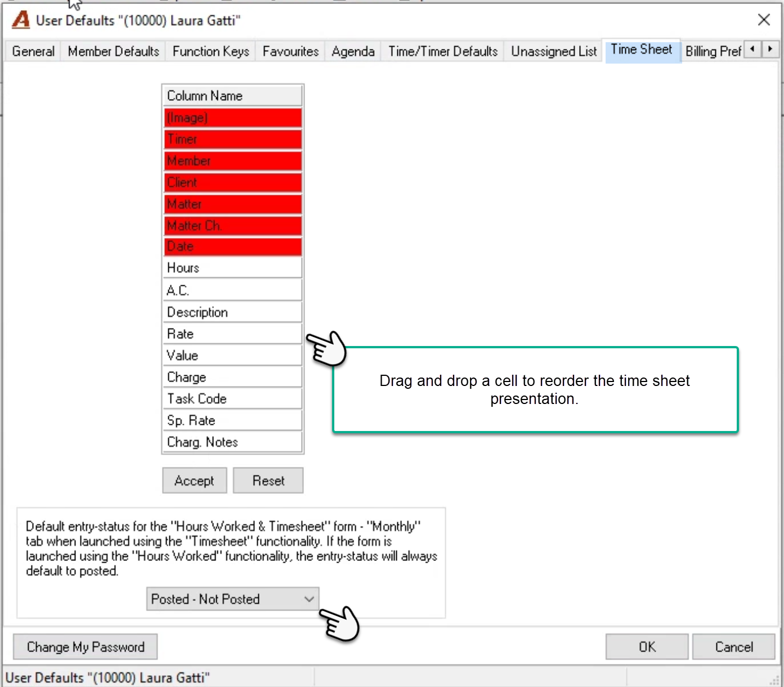
Task: Select the red Date column cell
Action: (x=233, y=246)
